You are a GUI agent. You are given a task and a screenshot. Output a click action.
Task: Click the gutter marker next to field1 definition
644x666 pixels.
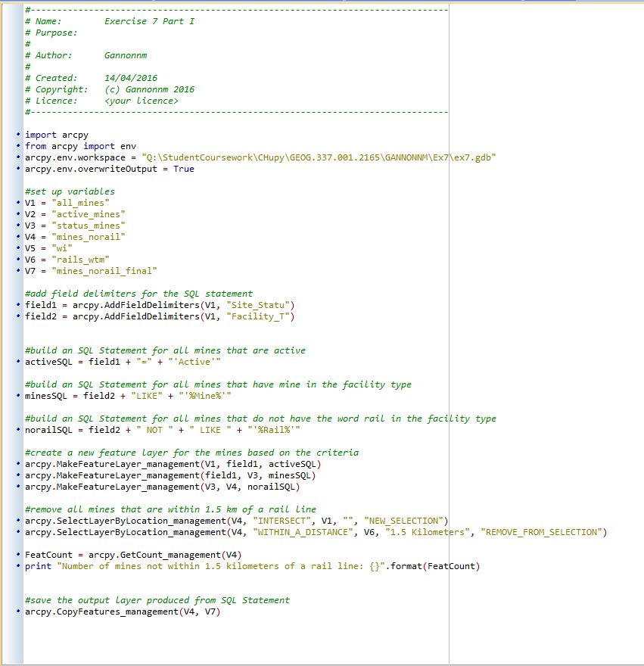coord(19,304)
